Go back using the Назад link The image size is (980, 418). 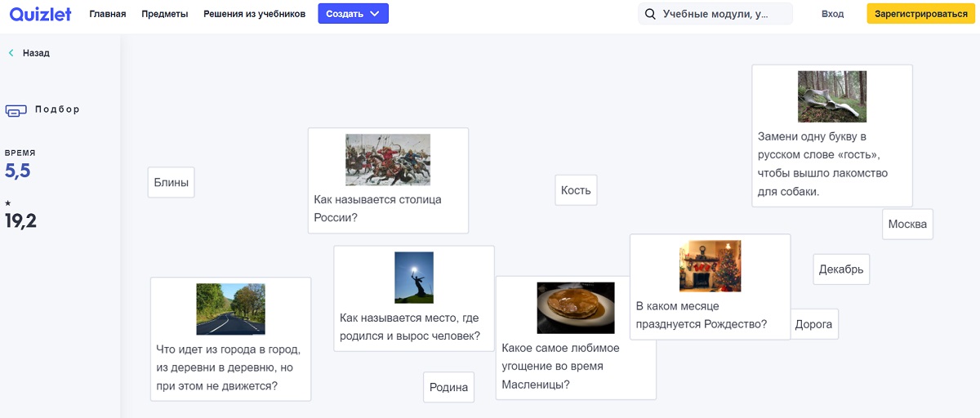click(x=36, y=53)
